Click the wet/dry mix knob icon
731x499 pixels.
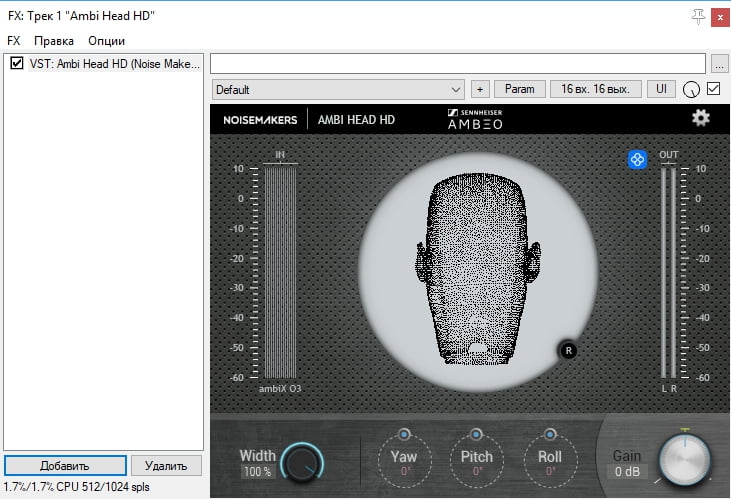pyautogui.click(x=691, y=89)
